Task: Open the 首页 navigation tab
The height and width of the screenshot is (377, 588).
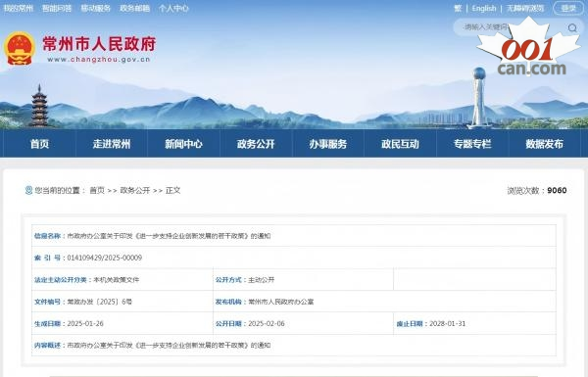Action: coord(40,144)
